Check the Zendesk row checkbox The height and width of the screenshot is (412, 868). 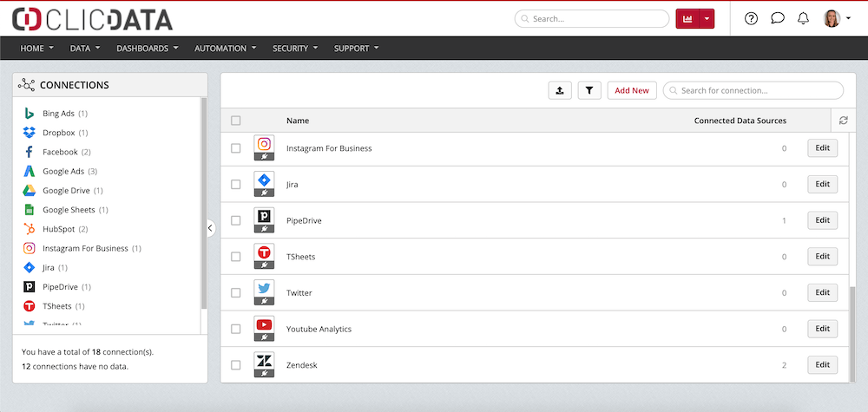(x=236, y=365)
